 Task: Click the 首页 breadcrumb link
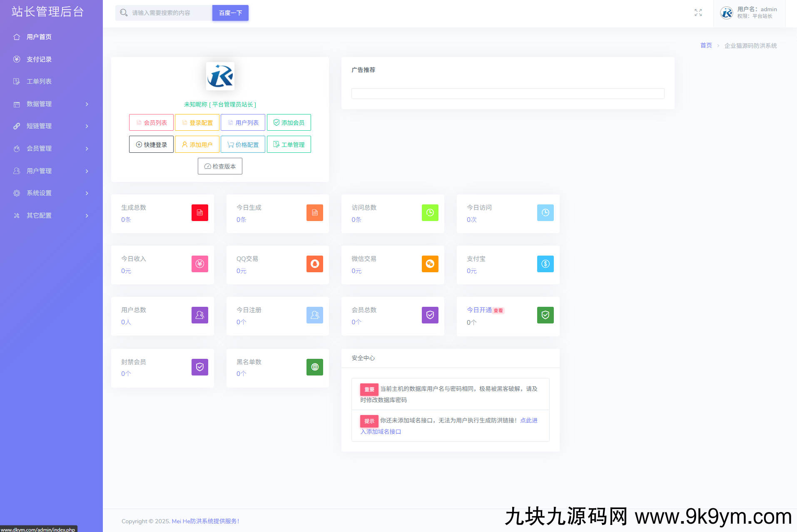click(706, 45)
